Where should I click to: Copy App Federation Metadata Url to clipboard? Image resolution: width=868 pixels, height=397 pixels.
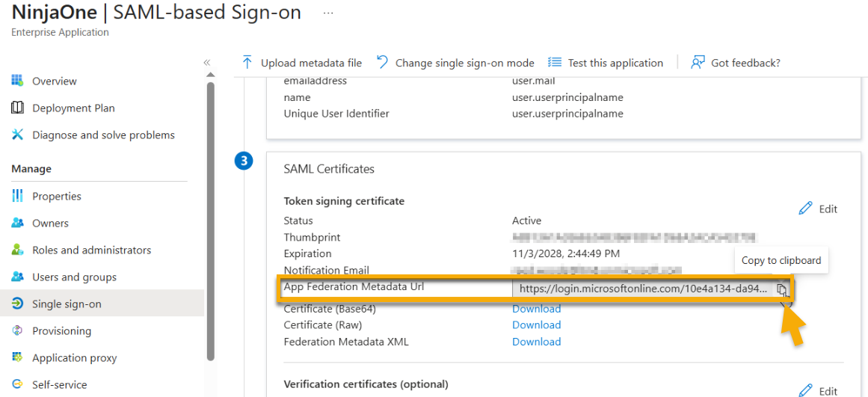click(x=781, y=289)
